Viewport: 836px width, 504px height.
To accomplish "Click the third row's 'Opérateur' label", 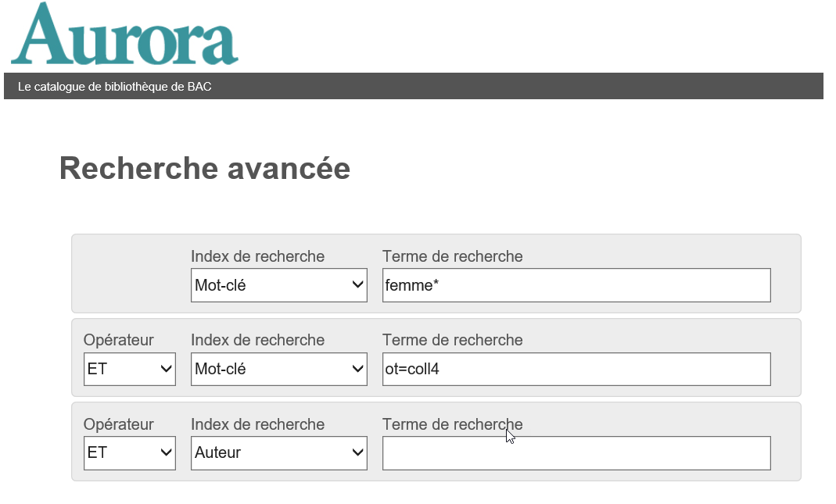I will tap(119, 424).
